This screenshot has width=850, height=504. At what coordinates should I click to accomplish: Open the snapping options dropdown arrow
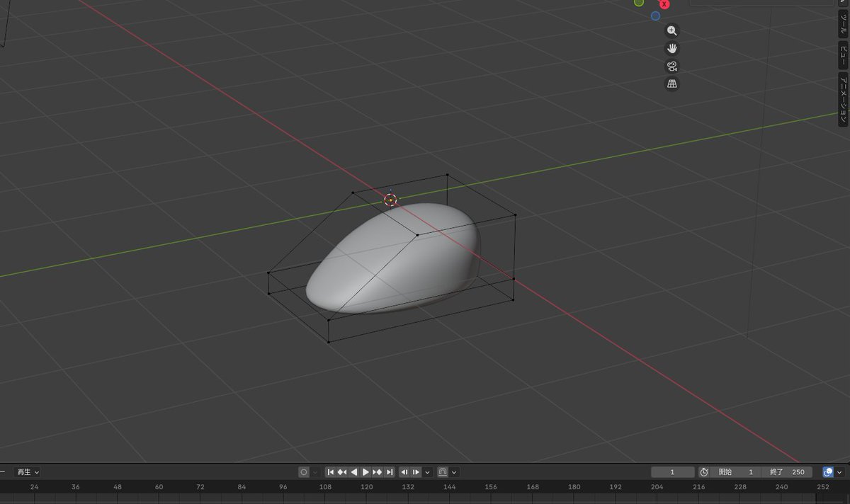(x=454, y=472)
